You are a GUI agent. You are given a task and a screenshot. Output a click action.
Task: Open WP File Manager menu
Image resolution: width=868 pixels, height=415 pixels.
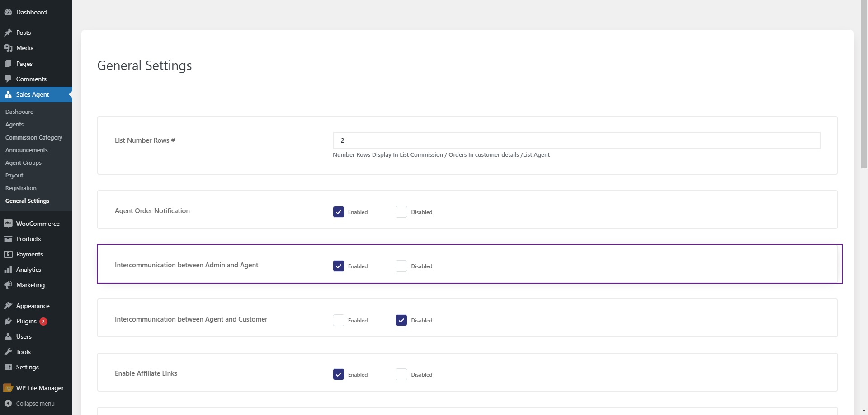pyautogui.click(x=36, y=388)
